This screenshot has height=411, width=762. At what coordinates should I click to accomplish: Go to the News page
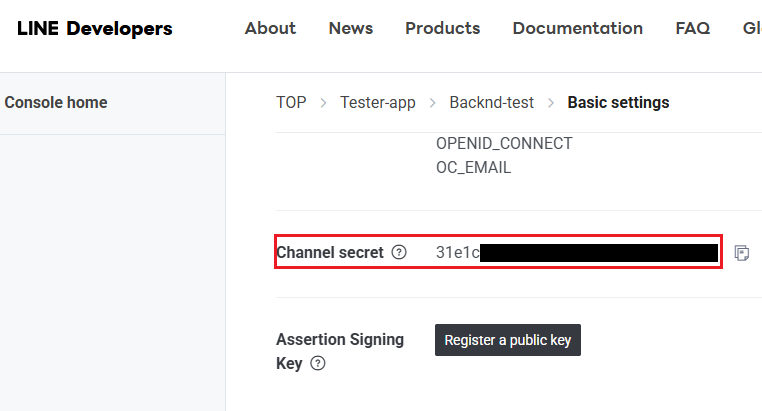[350, 28]
